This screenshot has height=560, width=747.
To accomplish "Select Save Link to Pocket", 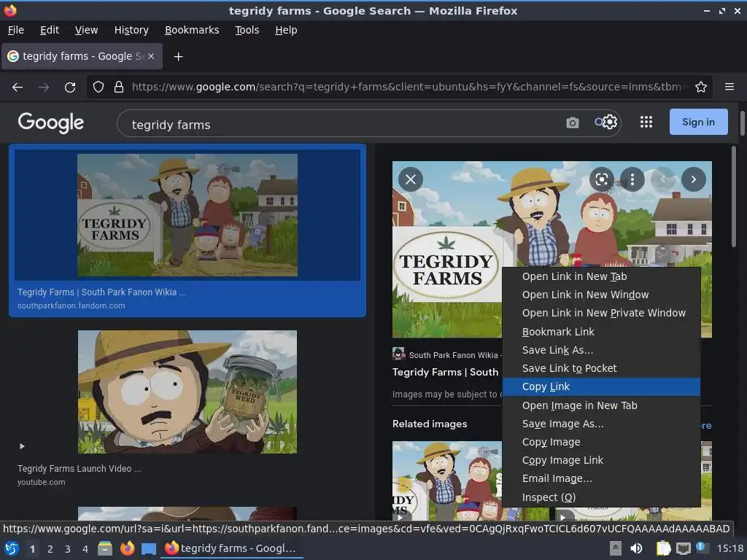I will pos(601,368).
